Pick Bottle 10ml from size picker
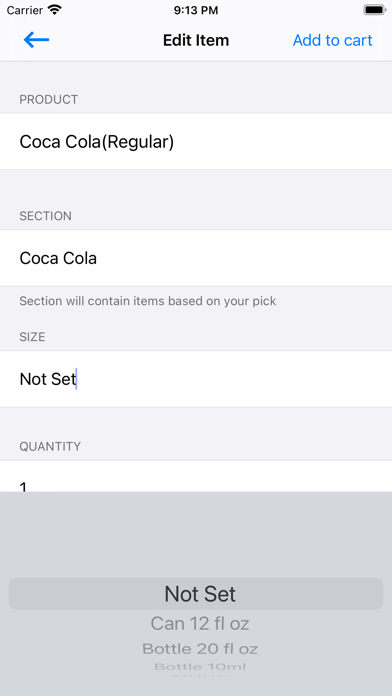 (x=200, y=667)
